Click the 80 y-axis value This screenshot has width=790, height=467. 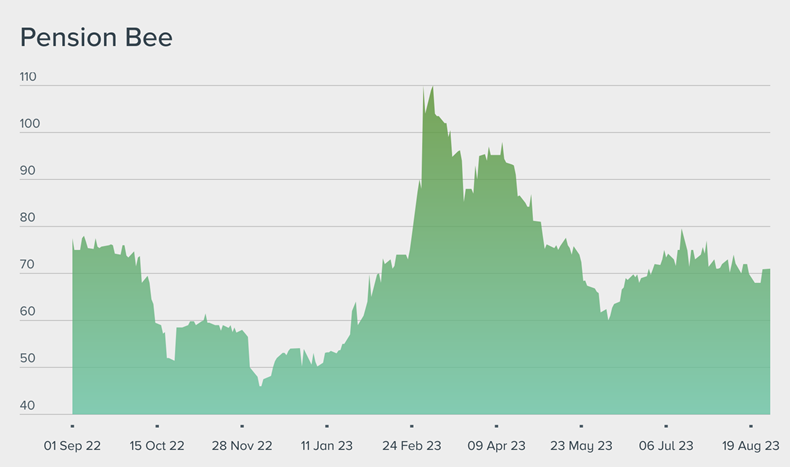click(x=28, y=218)
